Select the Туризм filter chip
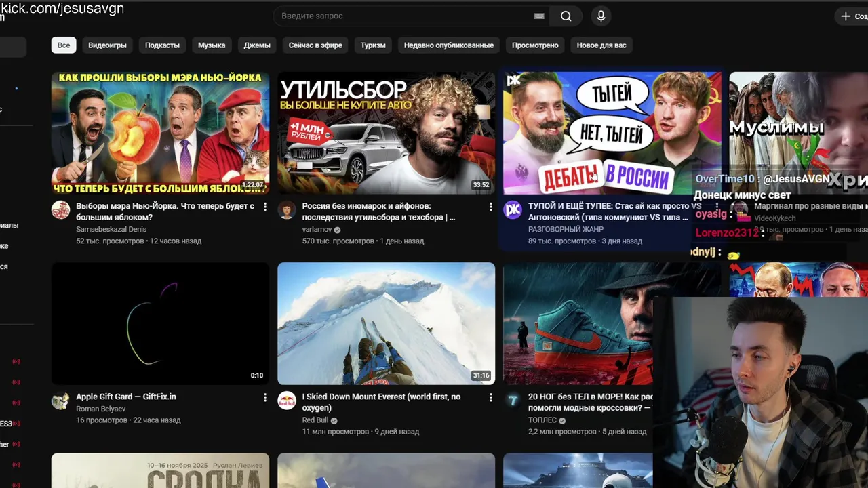This screenshot has width=868, height=488. pyautogui.click(x=373, y=45)
